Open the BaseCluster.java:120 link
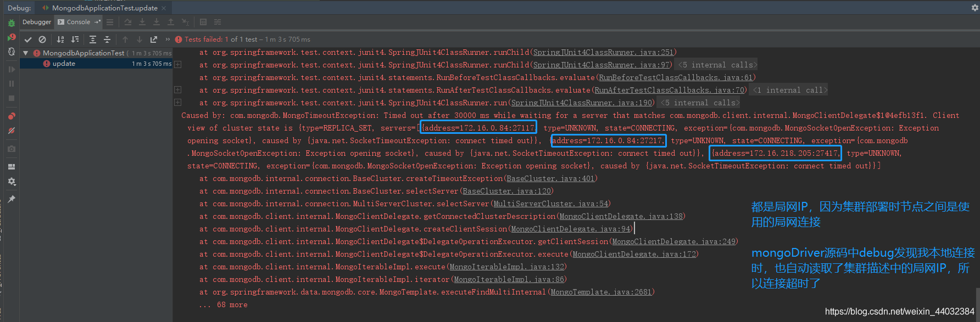Screen dimensions: 980x322 tap(506, 191)
